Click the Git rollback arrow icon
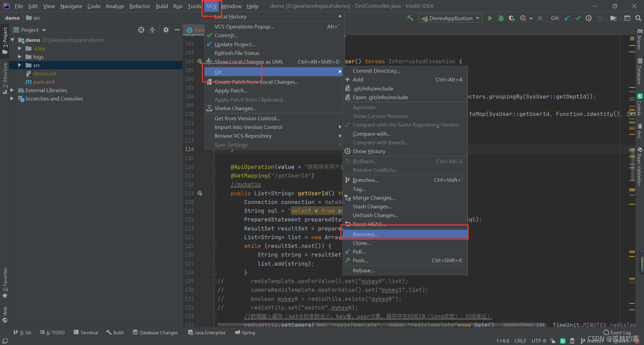Viewport: 644px width, 345px height. tap(600, 18)
